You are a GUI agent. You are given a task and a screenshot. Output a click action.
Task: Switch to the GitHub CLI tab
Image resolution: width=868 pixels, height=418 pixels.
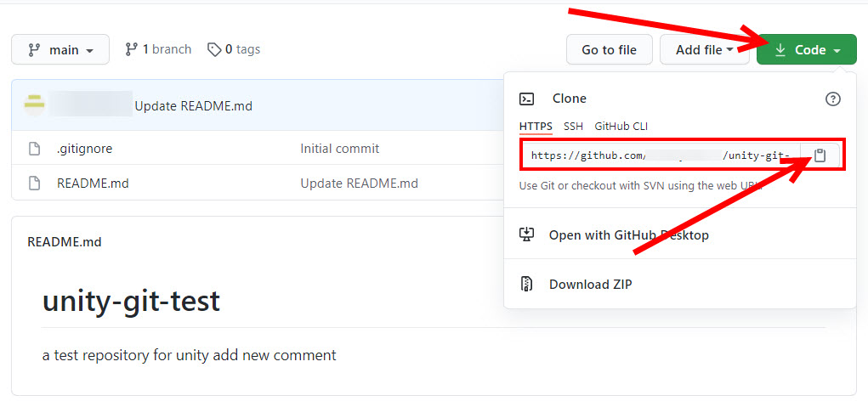(621, 126)
